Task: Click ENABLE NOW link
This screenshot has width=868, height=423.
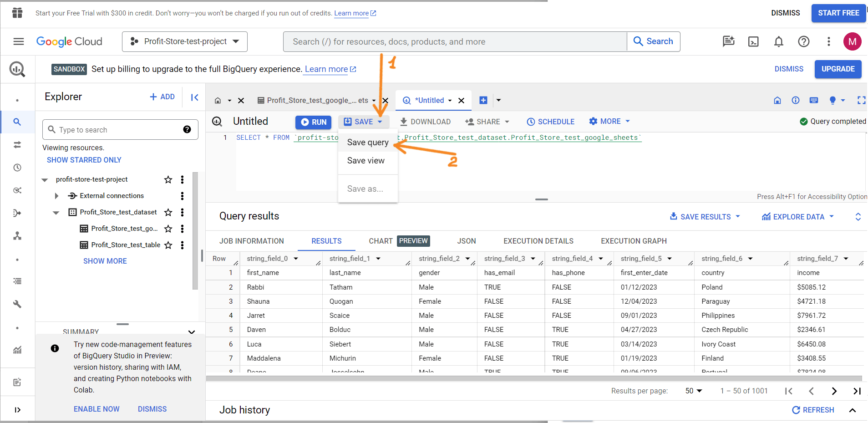Action: 96,409
